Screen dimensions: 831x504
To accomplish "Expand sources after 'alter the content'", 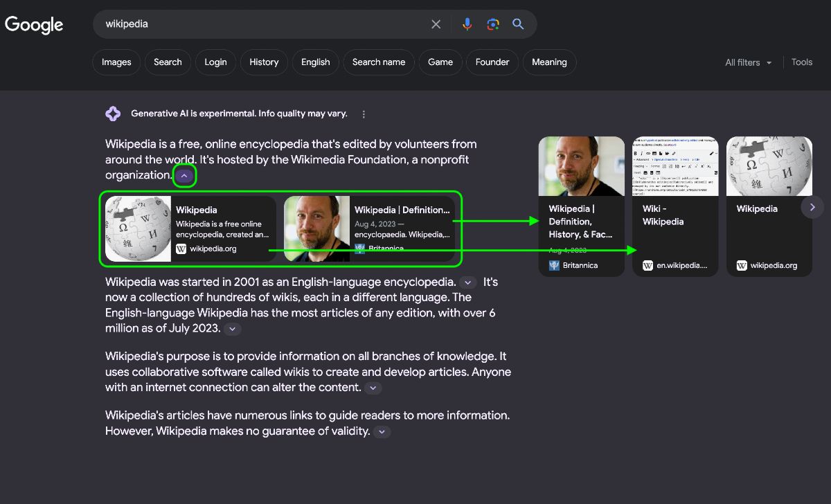I will (373, 388).
